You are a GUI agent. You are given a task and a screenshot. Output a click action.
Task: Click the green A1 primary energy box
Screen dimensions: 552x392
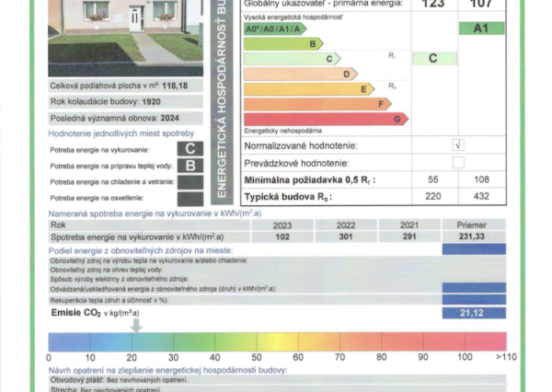tap(481, 28)
